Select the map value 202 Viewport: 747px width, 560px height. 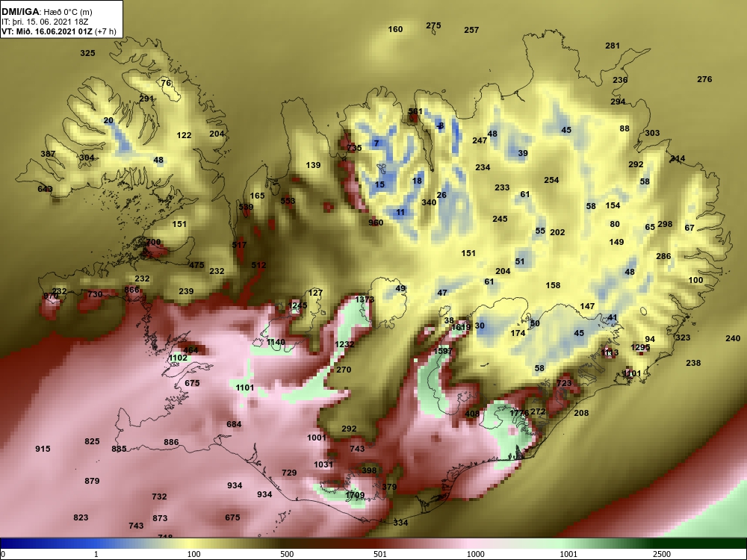pos(557,233)
